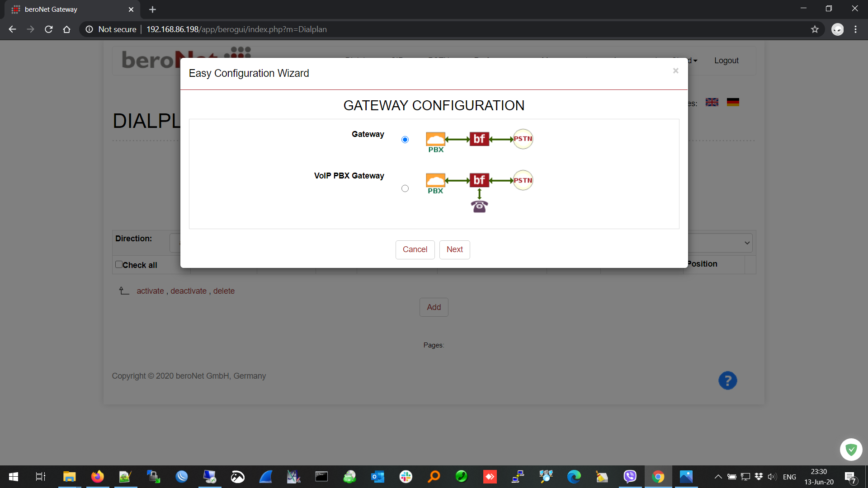868x488 pixels.
Task: Switch language to German via flag icon
Action: point(733,103)
